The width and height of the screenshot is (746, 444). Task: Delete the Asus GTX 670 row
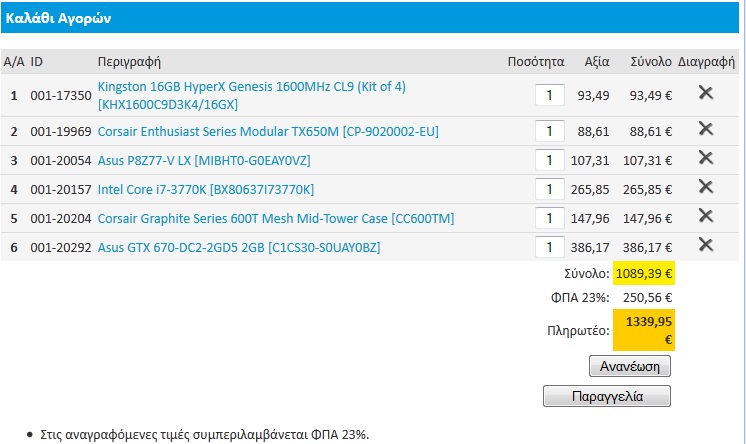[x=706, y=245]
